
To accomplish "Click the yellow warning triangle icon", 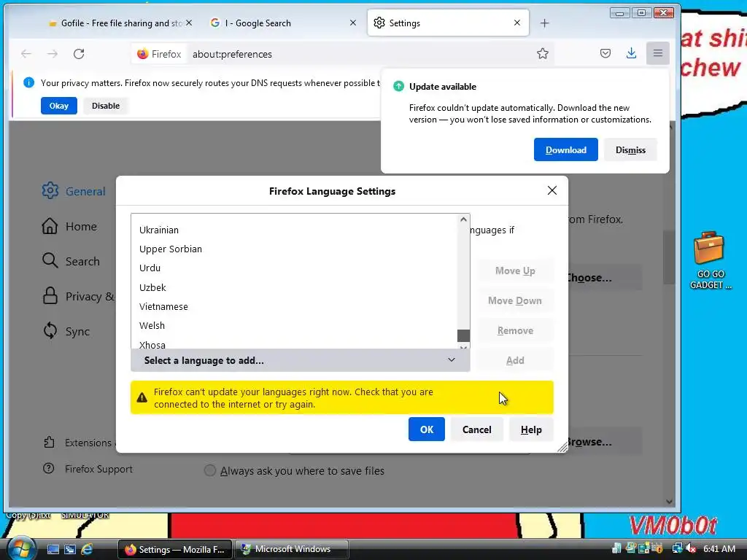I will click(x=142, y=397).
